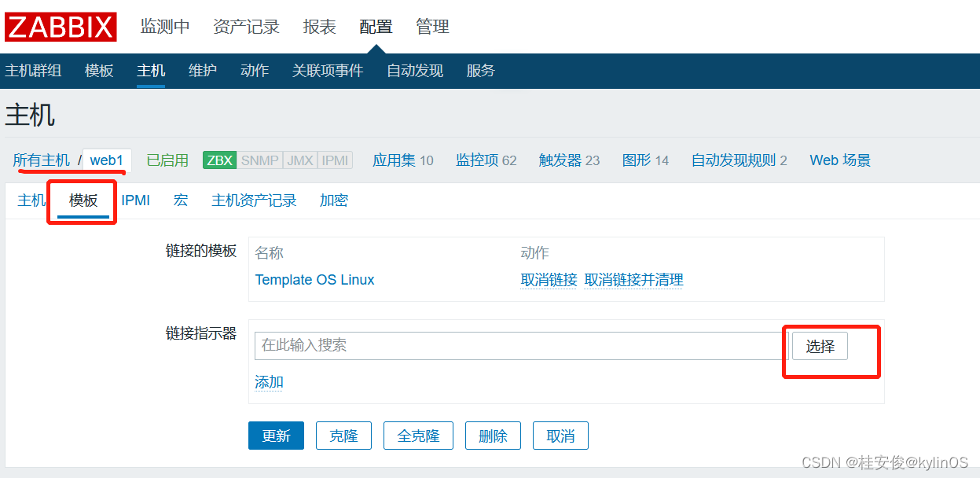The image size is (980, 478).
Task: Open the 触发器 23 link
Action: [x=569, y=160]
